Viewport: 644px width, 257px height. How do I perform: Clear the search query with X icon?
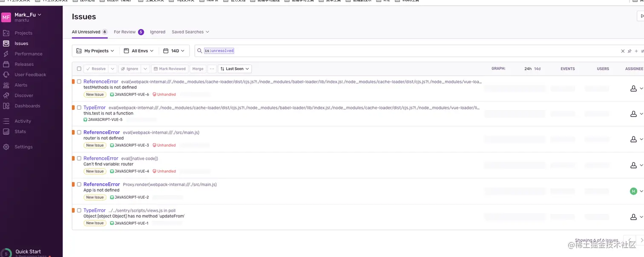point(623,51)
